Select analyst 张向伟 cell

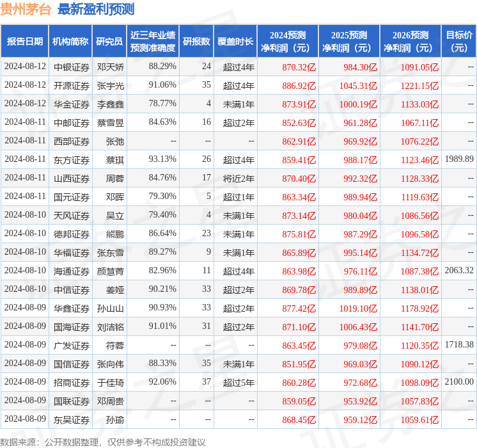(x=111, y=365)
